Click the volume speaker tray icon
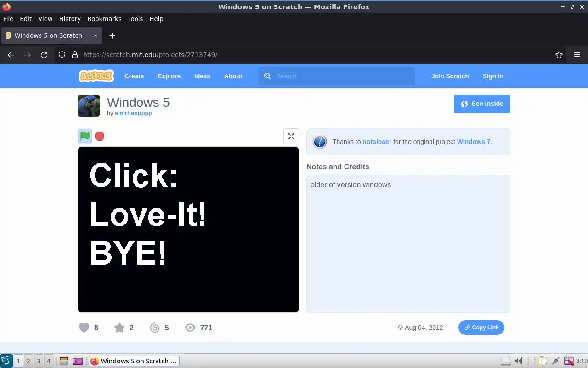This screenshot has height=368, width=588. click(519, 361)
